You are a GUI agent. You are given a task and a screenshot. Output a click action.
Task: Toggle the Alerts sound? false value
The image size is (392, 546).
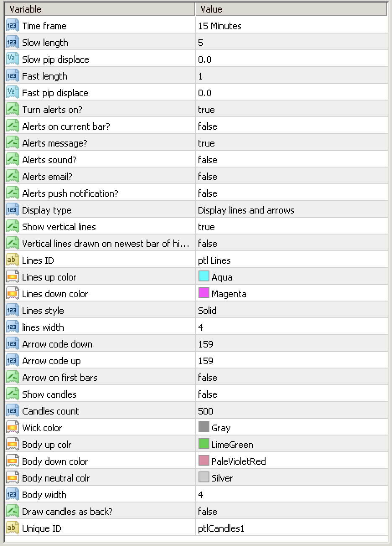208,160
